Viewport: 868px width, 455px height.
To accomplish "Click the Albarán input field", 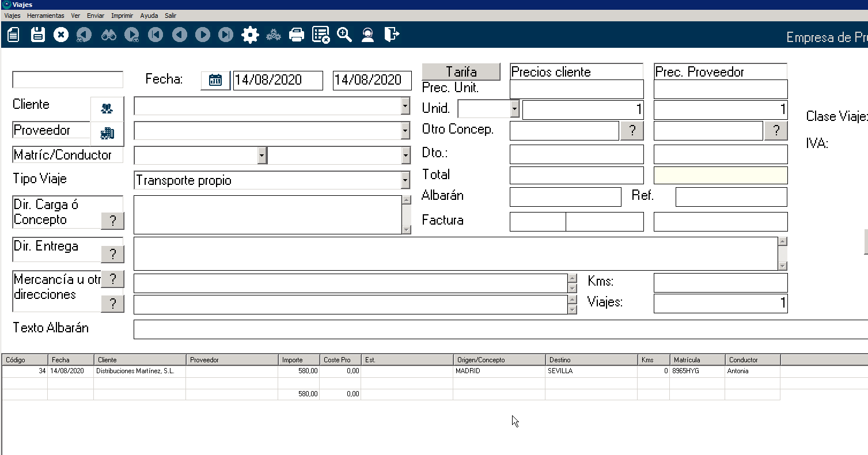I will 565,197.
